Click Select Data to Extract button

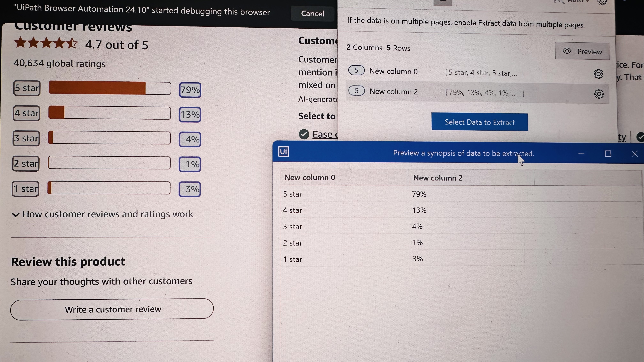pyautogui.click(x=479, y=122)
